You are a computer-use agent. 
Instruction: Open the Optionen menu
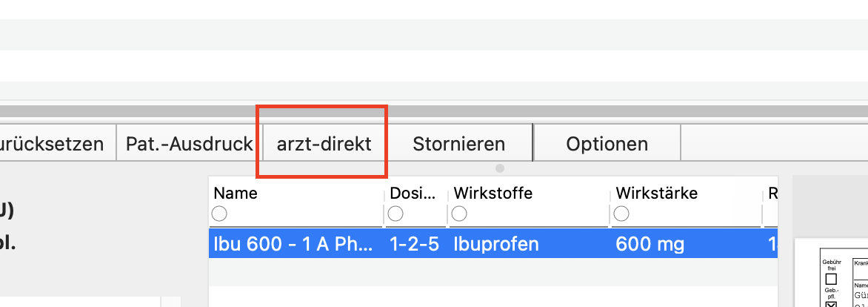click(607, 144)
